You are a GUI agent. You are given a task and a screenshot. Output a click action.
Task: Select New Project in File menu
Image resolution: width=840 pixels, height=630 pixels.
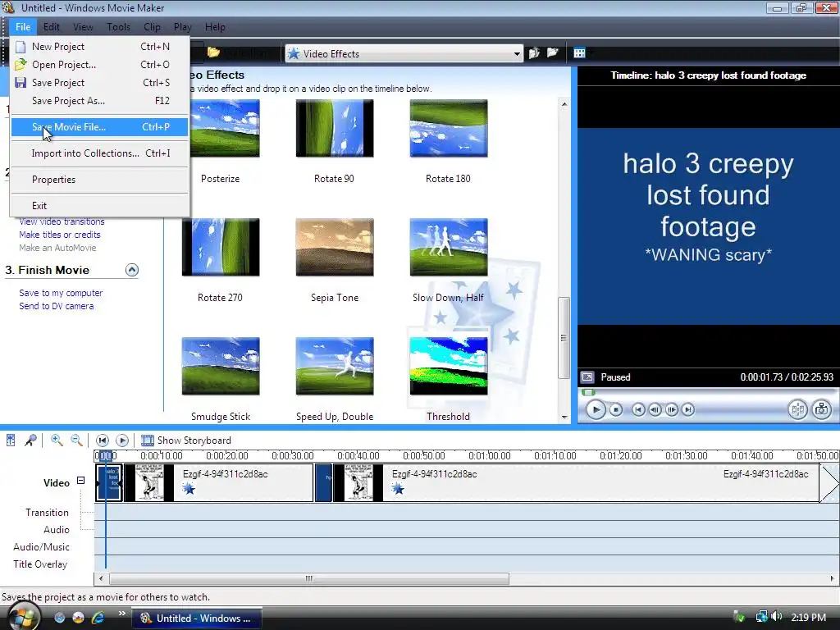pyautogui.click(x=99, y=47)
